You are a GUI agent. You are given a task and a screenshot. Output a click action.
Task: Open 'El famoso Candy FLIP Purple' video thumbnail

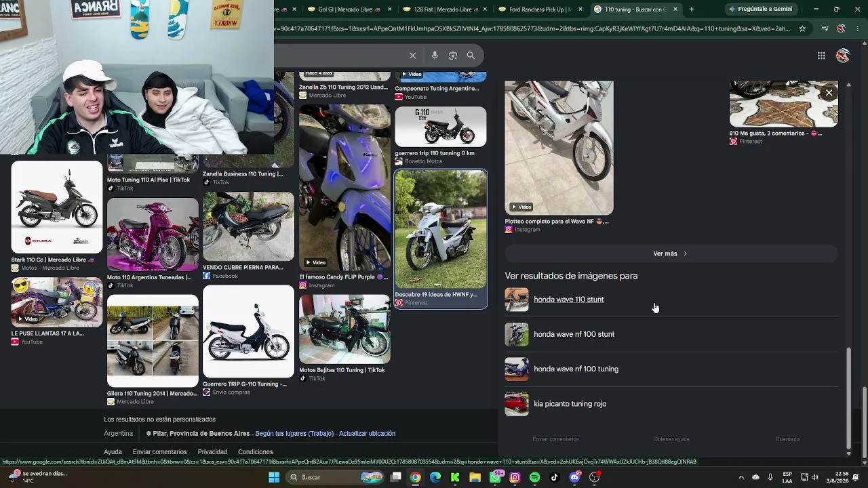(344, 188)
